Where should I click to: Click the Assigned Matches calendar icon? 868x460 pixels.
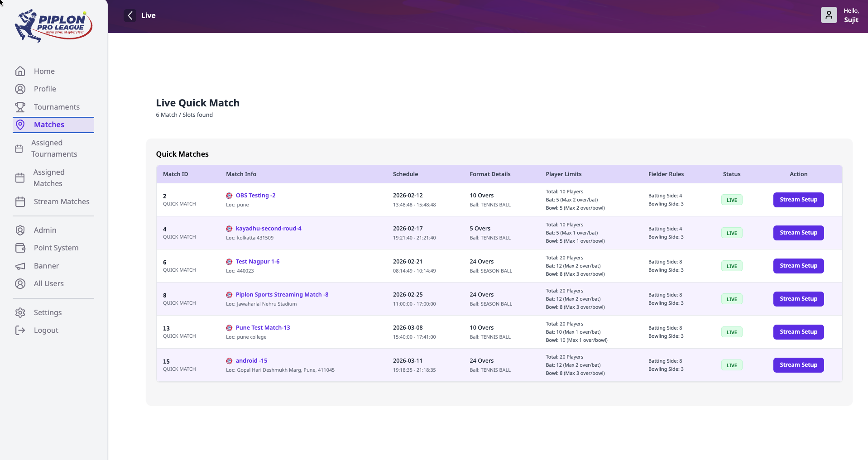pos(20,178)
